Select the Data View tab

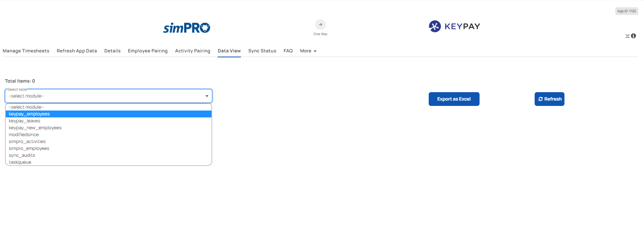229,51
